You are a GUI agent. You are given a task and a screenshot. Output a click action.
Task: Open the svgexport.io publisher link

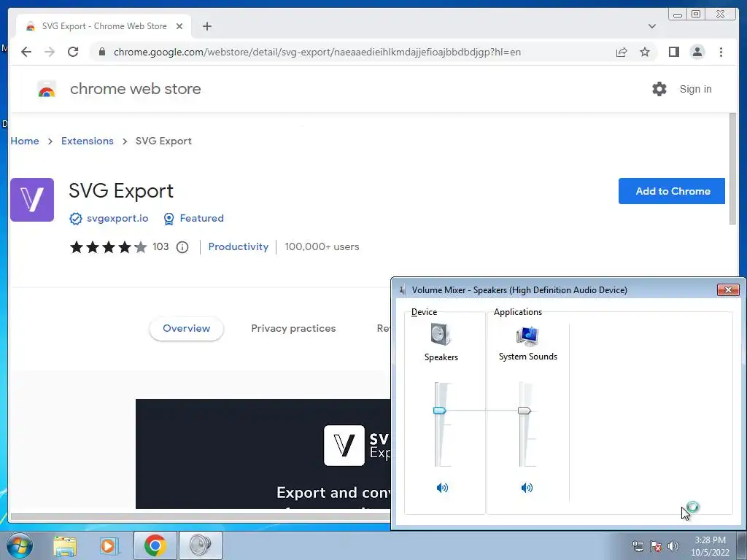pyautogui.click(x=117, y=218)
